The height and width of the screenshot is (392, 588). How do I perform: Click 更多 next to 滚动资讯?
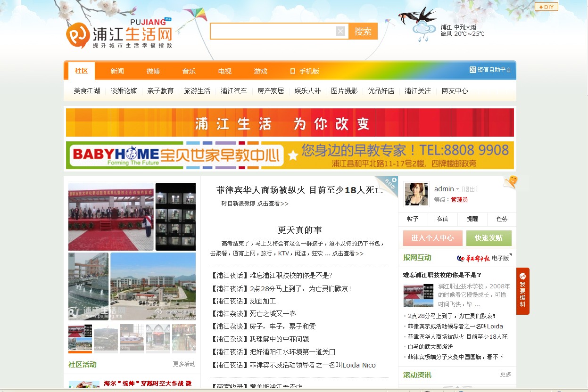(x=505, y=375)
